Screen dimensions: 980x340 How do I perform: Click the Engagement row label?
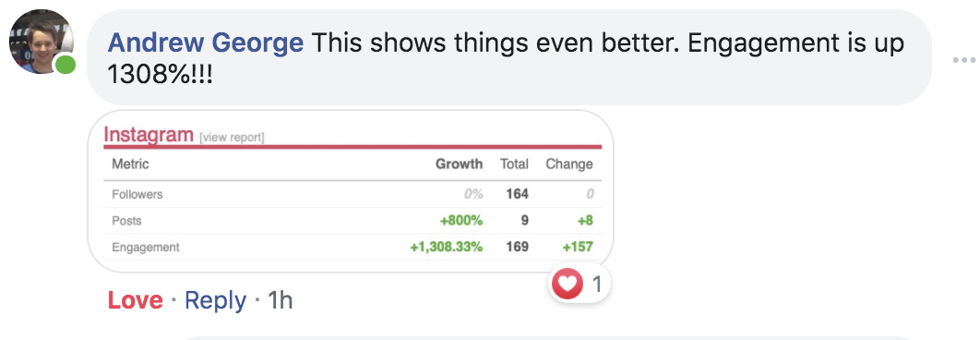pos(145,248)
